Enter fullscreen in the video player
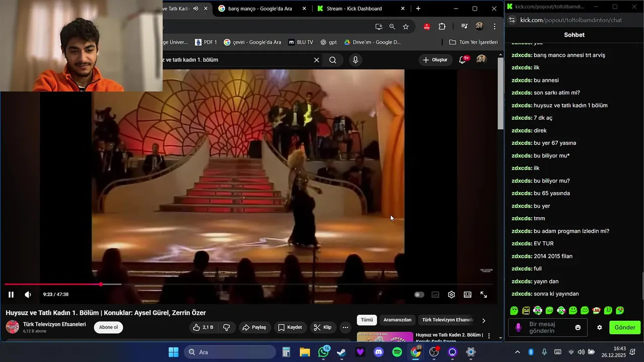The image size is (644, 362). (x=484, y=295)
